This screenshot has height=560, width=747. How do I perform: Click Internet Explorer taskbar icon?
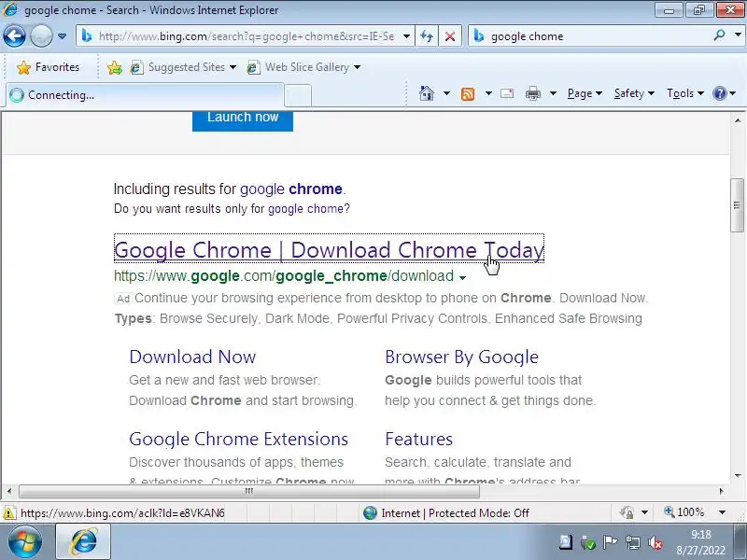pos(84,541)
